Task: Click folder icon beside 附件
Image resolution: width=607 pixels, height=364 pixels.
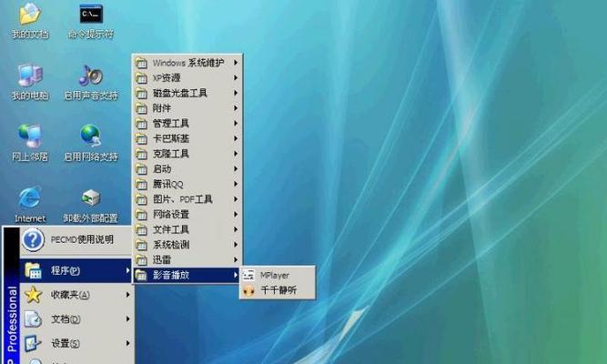Action: point(141,108)
